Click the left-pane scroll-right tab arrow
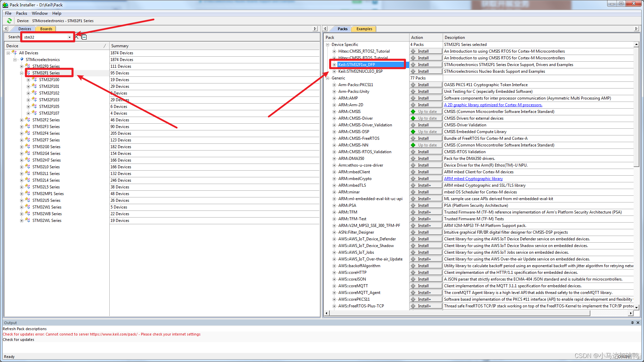The image size is (644, 362). click(315, 29)
